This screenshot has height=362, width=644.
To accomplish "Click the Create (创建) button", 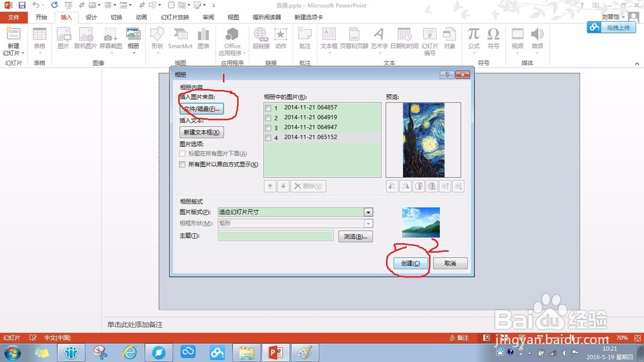I will [410, 263].
